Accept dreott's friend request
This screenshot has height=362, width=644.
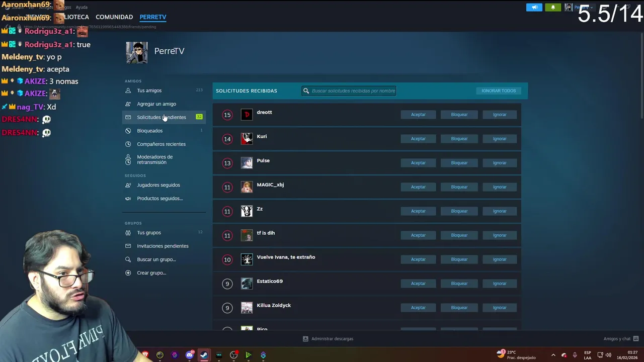418,115
